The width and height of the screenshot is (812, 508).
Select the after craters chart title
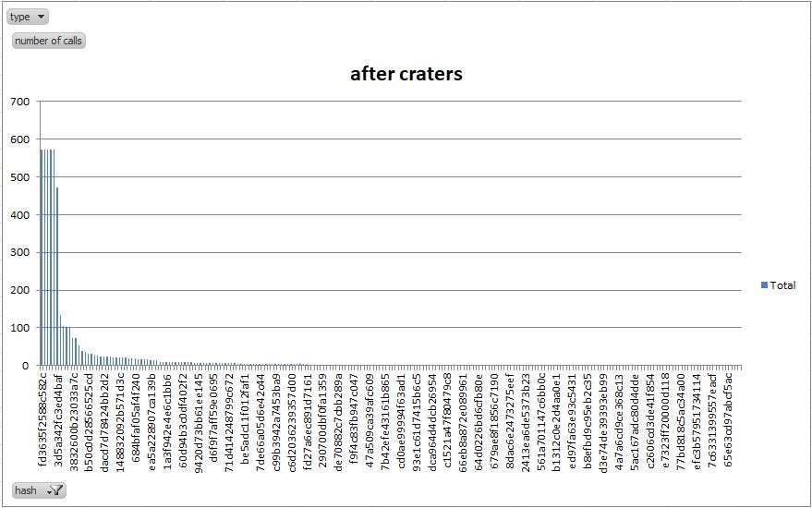tap(406, 74)
